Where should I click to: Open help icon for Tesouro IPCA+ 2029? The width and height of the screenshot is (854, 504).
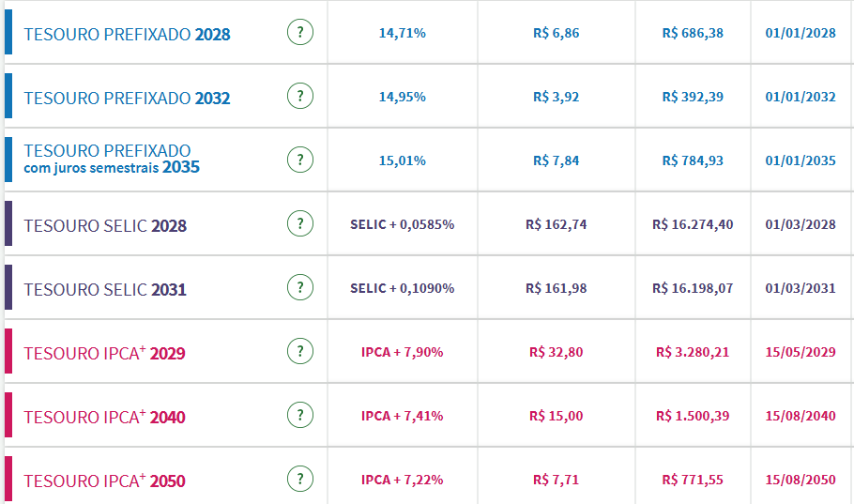pos(300,351)
